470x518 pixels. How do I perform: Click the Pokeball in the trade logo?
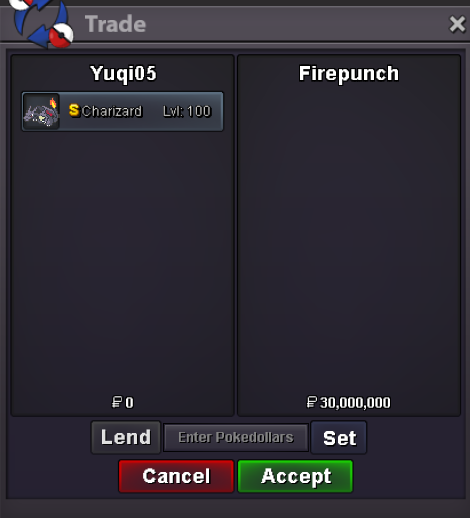tap(61, 36)
